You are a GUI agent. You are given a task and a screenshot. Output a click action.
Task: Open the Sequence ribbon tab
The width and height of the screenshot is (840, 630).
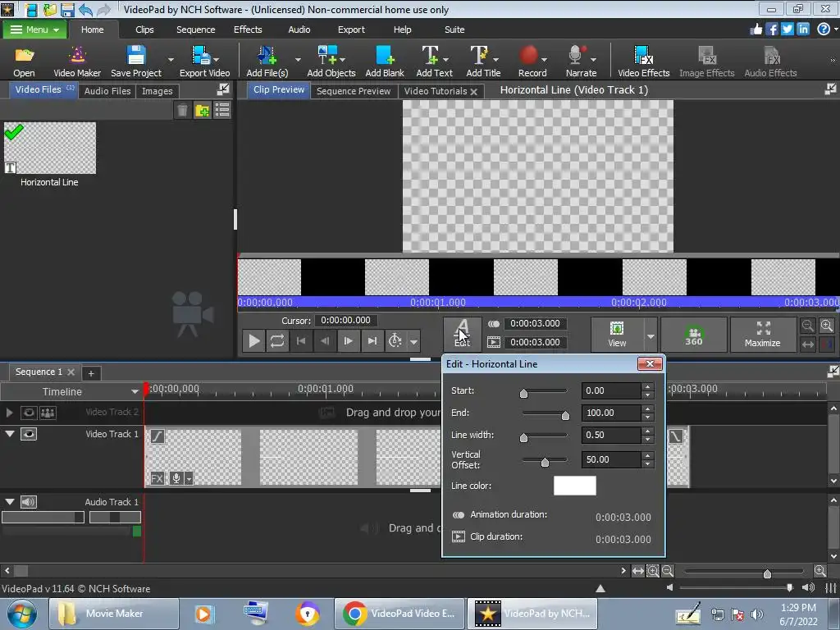[195, 30]
